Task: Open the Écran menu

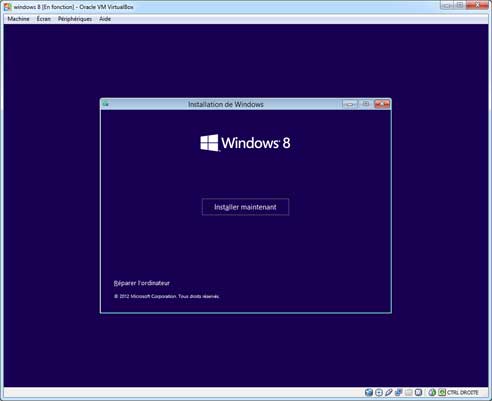Action: point(44,19)
